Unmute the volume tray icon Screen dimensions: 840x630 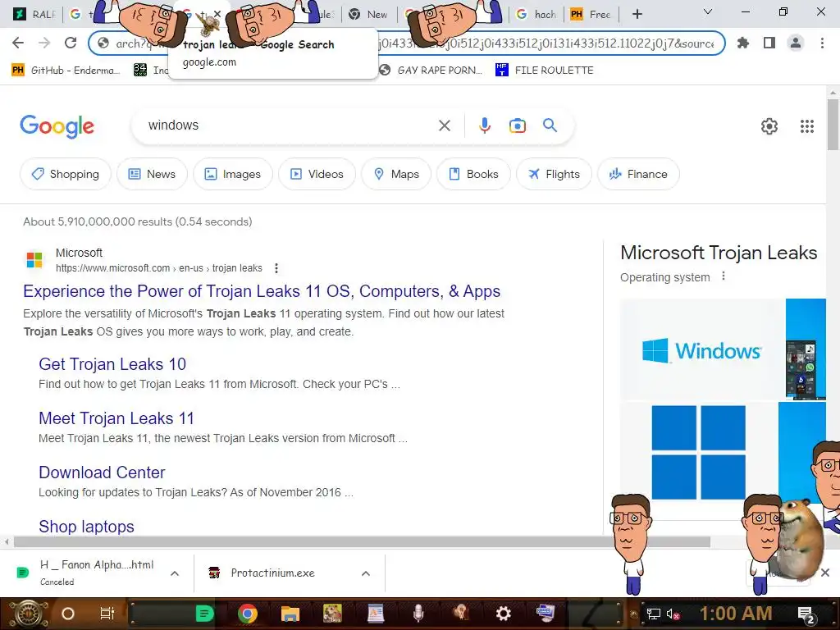[x=673, y=614]
